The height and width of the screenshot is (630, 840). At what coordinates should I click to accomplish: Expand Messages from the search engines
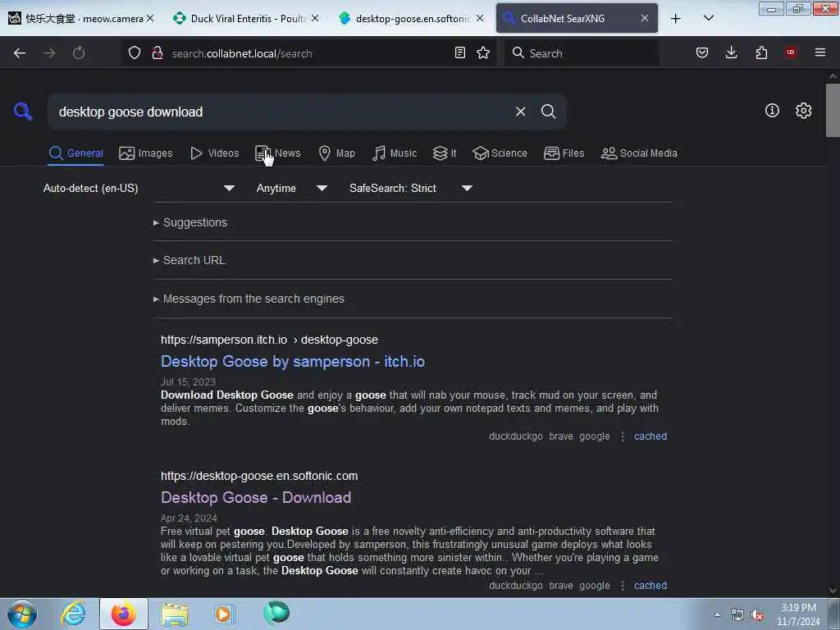249,299
